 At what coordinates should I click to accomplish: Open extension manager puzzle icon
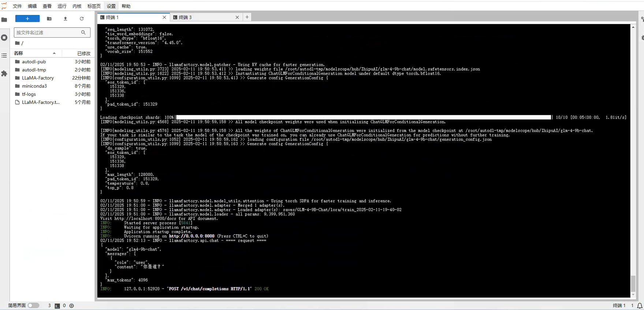point(4,73)
